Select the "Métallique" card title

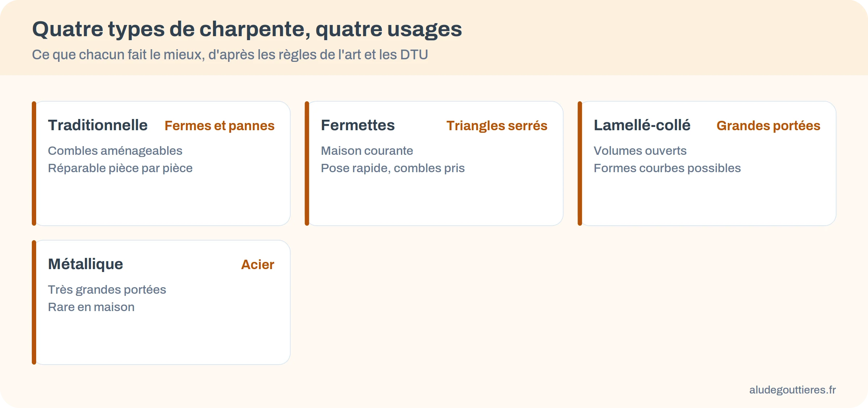pos(85,264)
